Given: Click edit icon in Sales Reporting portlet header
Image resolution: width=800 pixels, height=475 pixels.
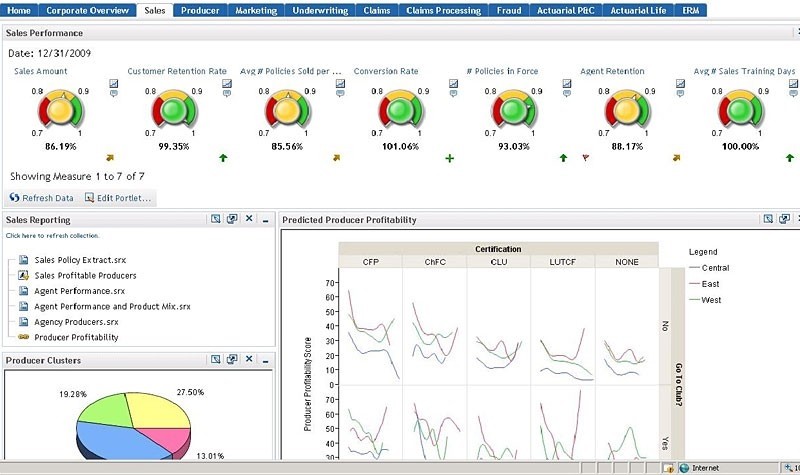Looking at the screenshot, I should point(216,218).
